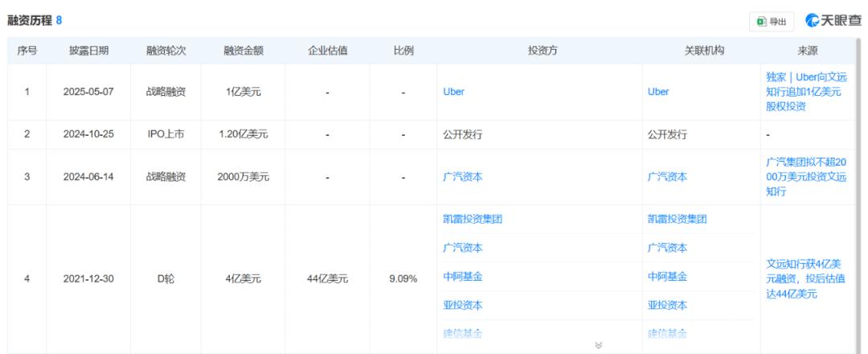Click 公开发行 in 投资方 column
This screenshot has width=868, height=354.
tap(463, 134)
